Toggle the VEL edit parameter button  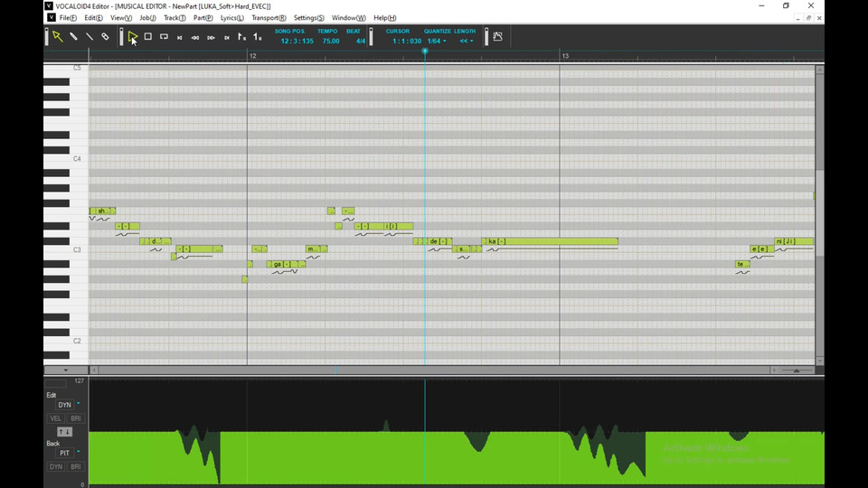tap(55, 418)
